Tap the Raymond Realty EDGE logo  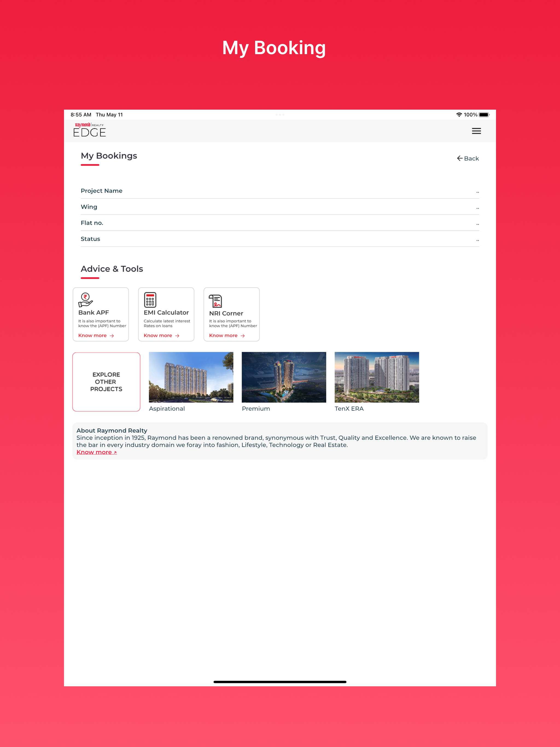click(x=89, y=130)
